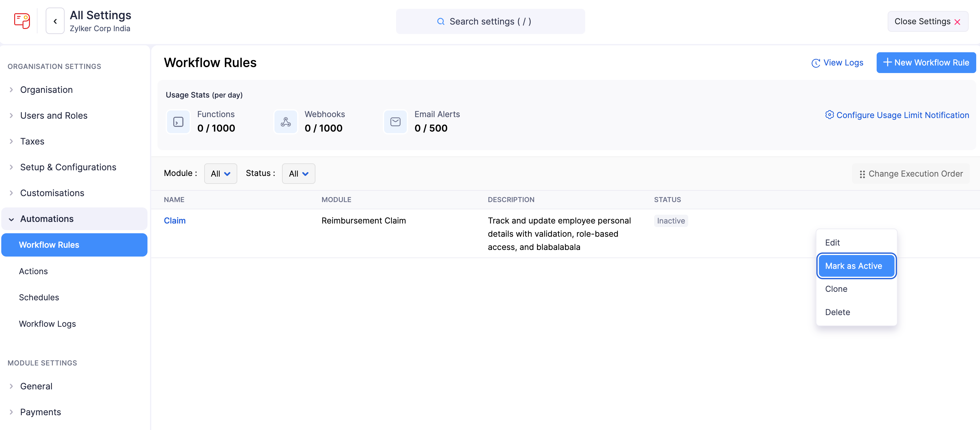Expand the Organisation section
This screenshot has width=980, height=430.
[x=74, y=90]
